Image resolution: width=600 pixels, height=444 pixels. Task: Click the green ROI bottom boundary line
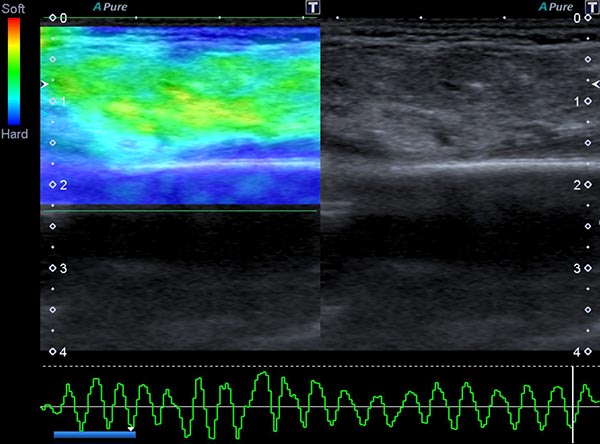(180, 211)
